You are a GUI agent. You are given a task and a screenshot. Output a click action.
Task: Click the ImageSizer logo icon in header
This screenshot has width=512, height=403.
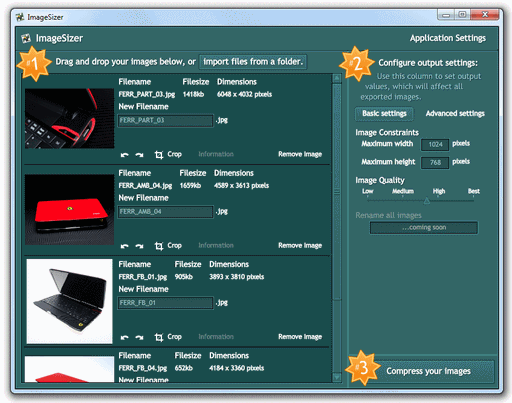click(26, 39)
